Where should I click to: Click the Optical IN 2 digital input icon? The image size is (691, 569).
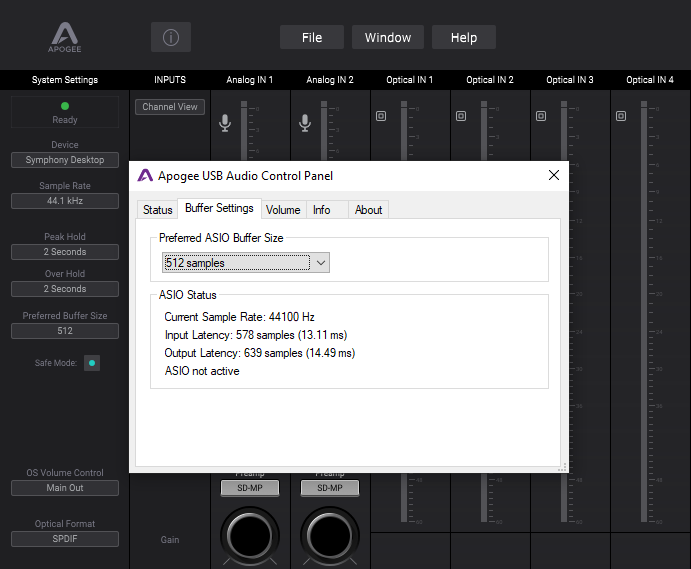pos(461,116)
